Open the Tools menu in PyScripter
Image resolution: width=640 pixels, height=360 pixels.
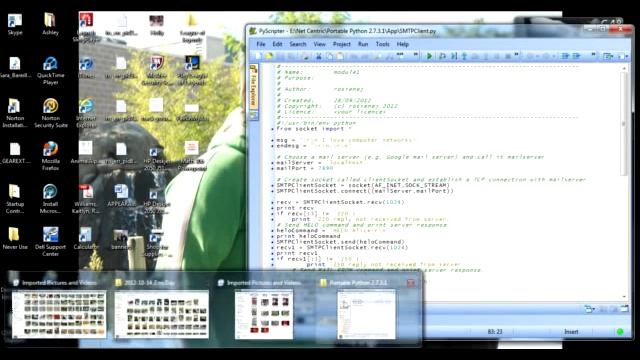click(x=382, y=44)
